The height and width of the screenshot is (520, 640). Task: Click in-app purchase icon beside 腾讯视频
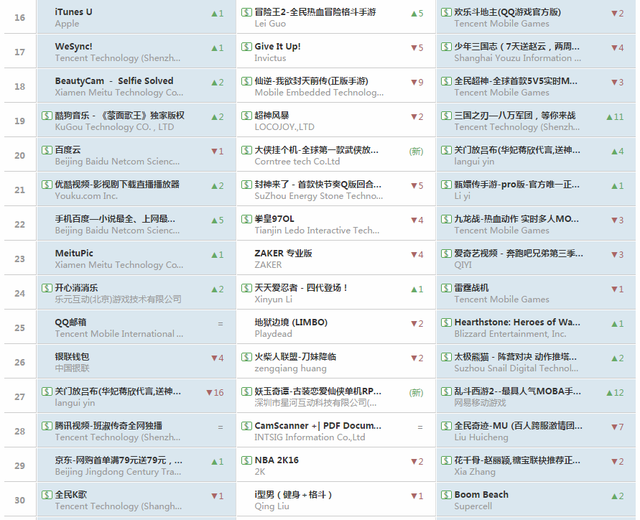pyautogui.click(x=47, y=426)
